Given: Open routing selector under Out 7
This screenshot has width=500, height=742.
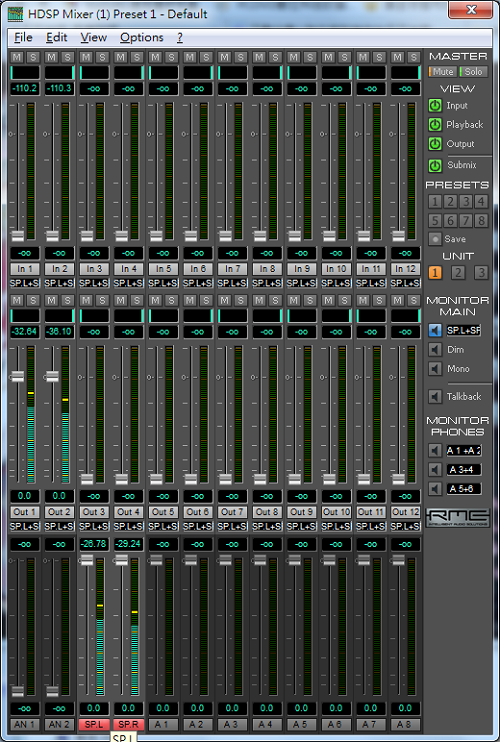Looking at the screenshot, I should (x=232, y=526).
